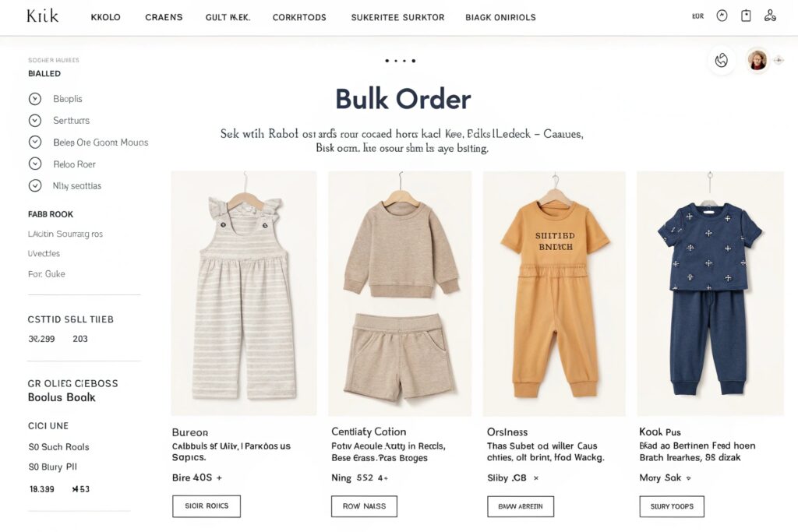The image size is (798, 532).
Task: Toggle the Bieoplis filter circle
Action: click(x=34, y=99)
